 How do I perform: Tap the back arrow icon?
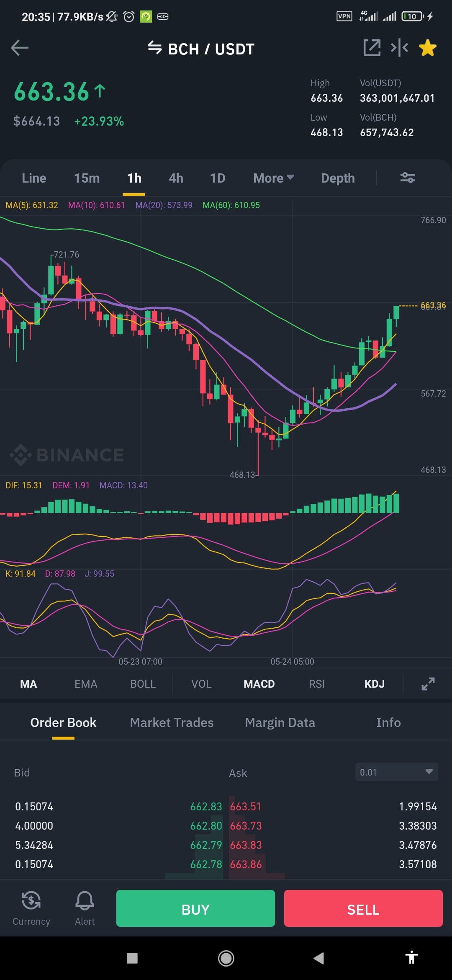20,48
